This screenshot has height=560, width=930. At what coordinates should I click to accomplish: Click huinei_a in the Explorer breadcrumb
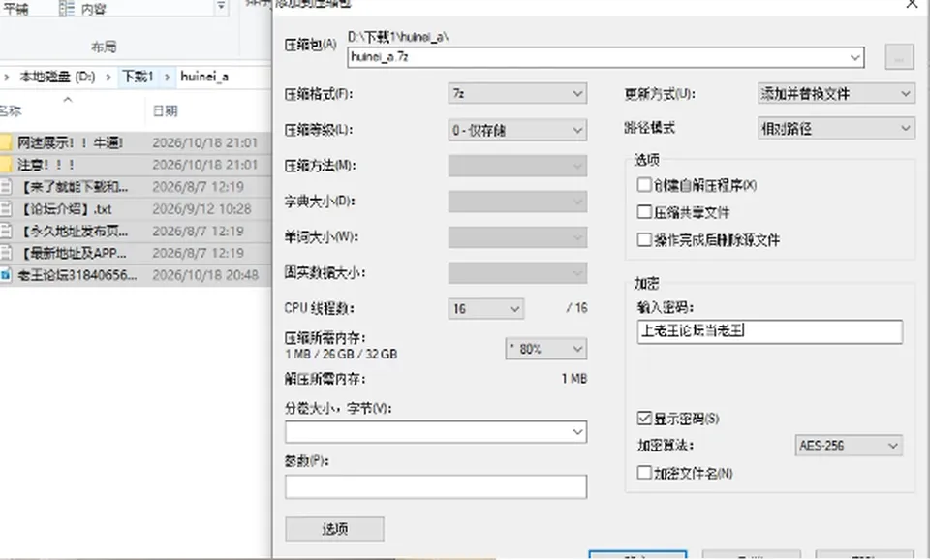(x=204, y=77)
